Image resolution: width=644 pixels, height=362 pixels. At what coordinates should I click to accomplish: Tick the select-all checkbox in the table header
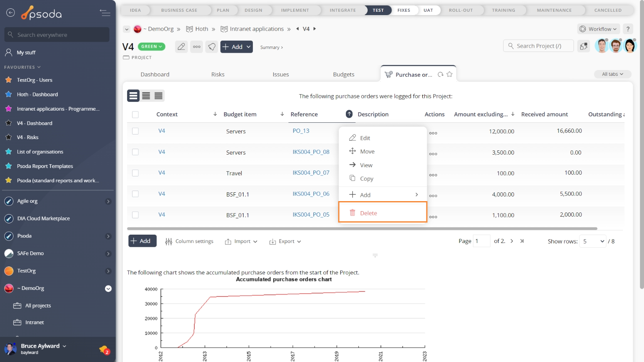(135, 114)
